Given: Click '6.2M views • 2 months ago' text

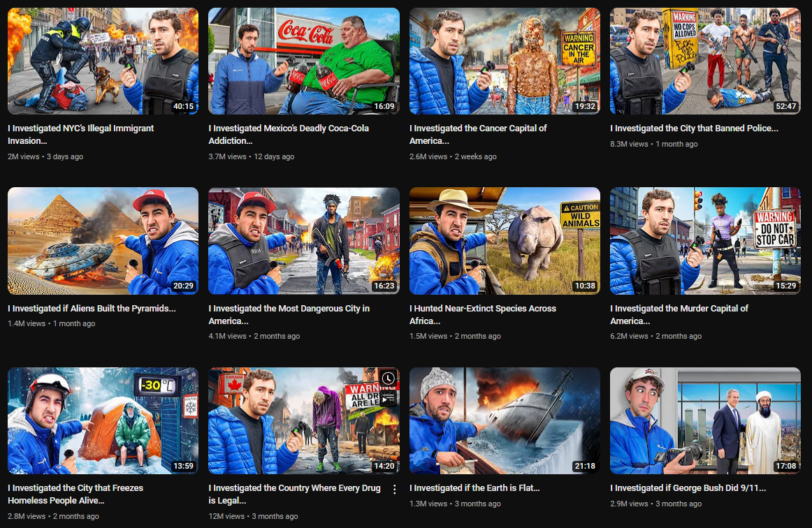Looking at the screenshot, I should [656, 336].
